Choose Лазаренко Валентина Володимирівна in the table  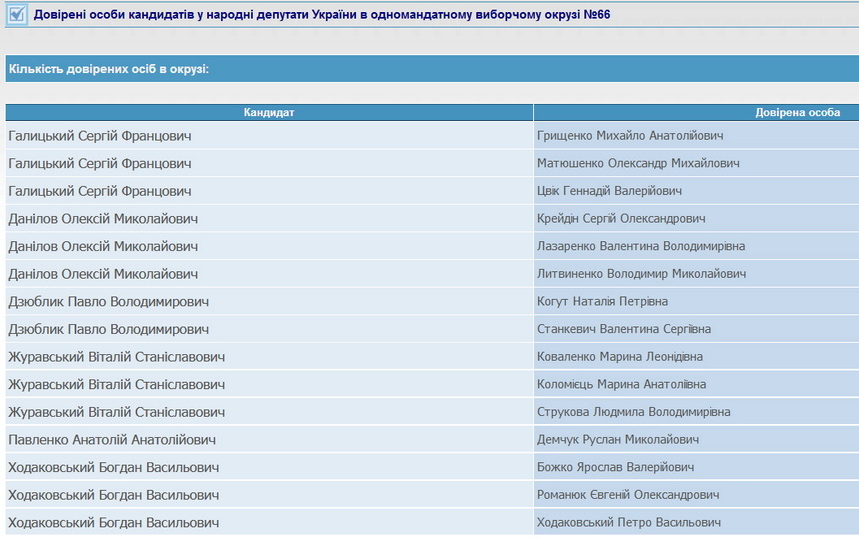(640, 246)
